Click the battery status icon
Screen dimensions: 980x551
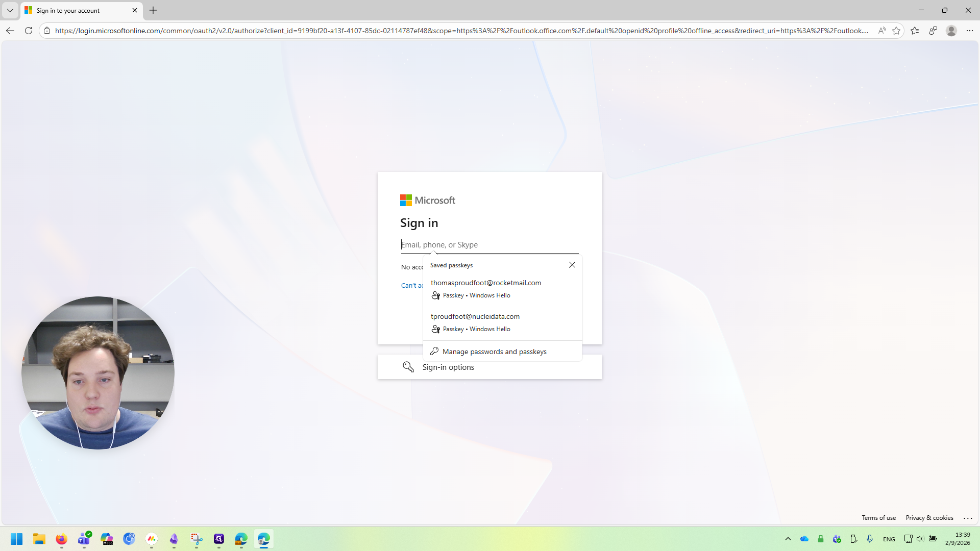(933, 539)
